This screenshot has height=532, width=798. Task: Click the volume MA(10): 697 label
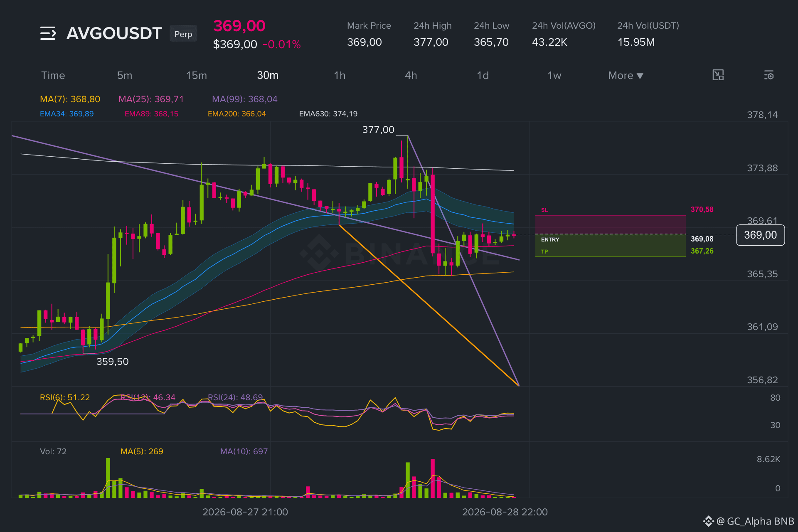[244, 451]
